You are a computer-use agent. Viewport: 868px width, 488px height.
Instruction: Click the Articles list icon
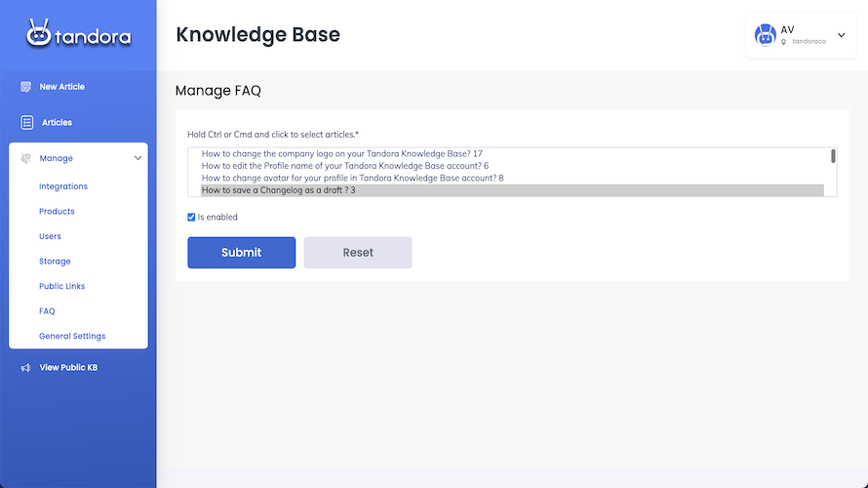[x=26, y=122]
